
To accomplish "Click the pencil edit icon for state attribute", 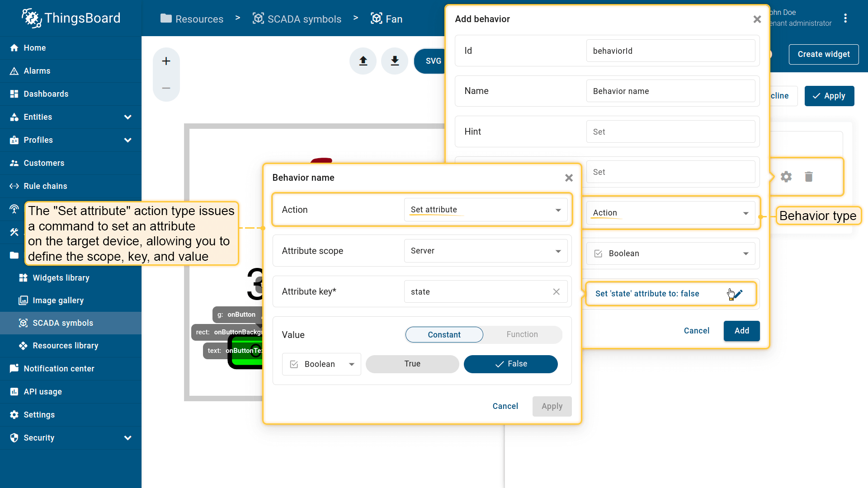I will [738, 294].
